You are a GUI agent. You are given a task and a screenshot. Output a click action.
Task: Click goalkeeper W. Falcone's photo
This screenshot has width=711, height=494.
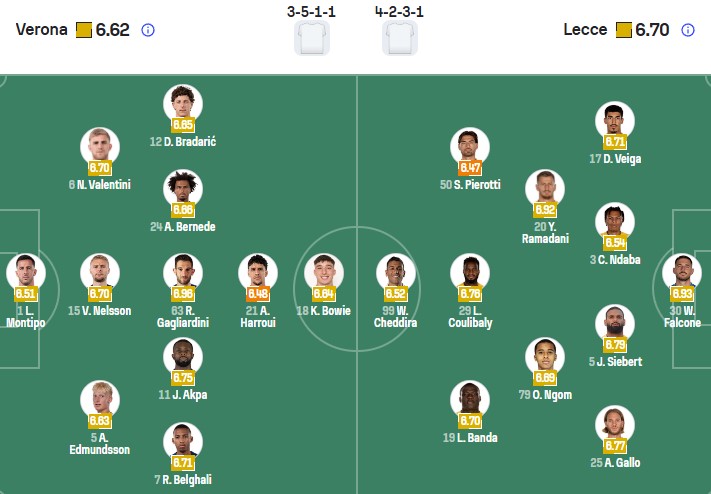pyautogui.click(x=683, y=272)
